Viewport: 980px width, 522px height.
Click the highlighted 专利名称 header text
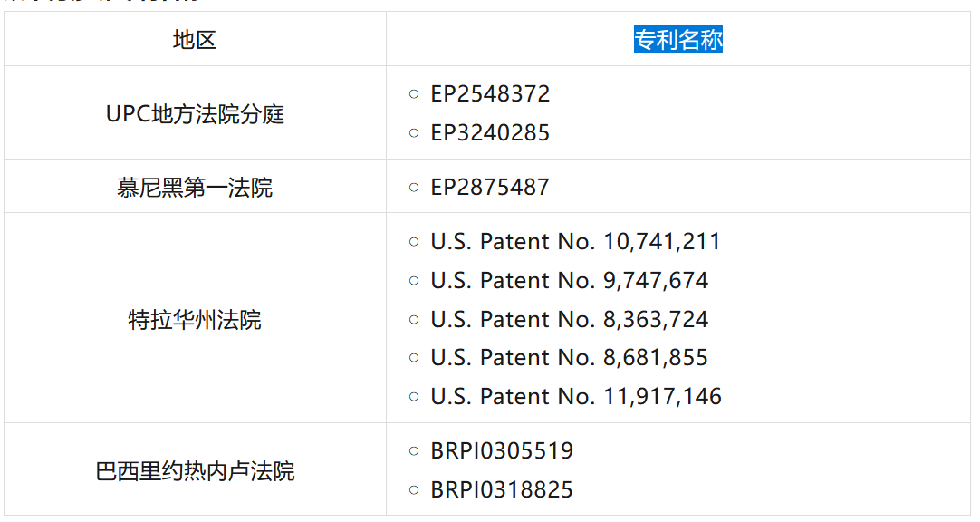click(x=677, y=40)
